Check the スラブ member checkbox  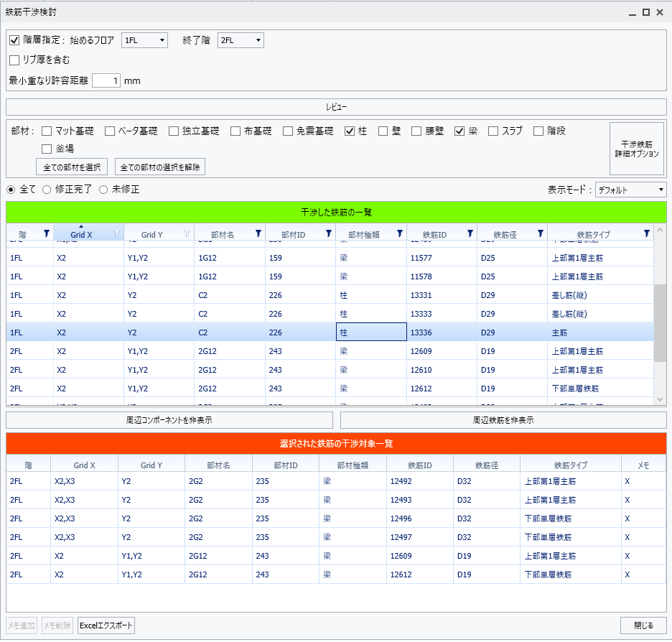[x=493, y=131]
